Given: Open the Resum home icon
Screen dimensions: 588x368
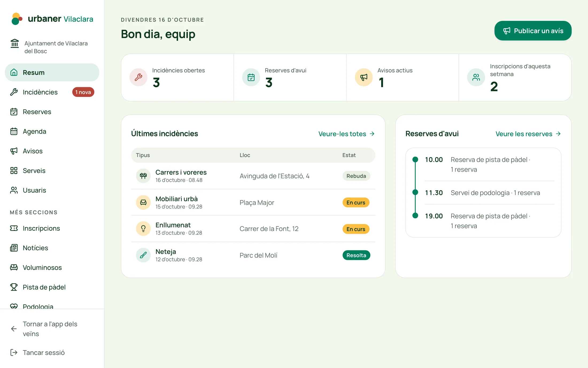Looking at the screenshot, I should tap(14, 72).
